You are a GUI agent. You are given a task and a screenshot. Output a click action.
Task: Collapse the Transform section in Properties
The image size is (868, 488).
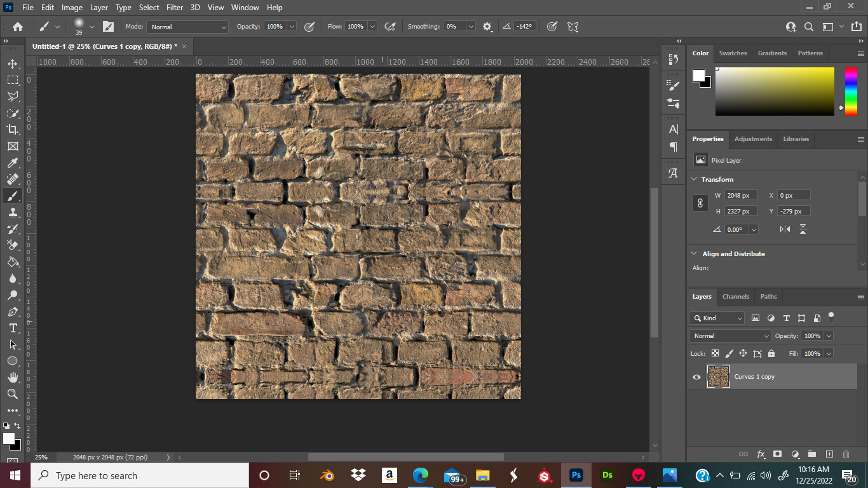694,179
